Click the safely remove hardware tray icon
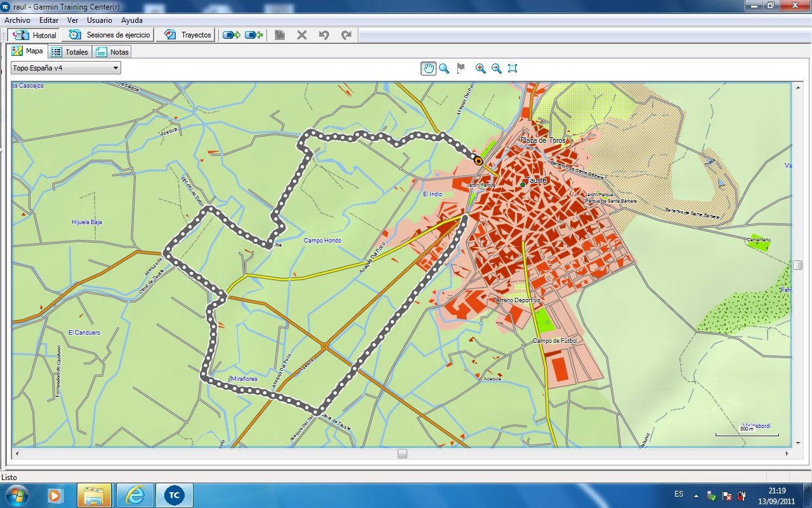812x508 pixels. [711, 495]
